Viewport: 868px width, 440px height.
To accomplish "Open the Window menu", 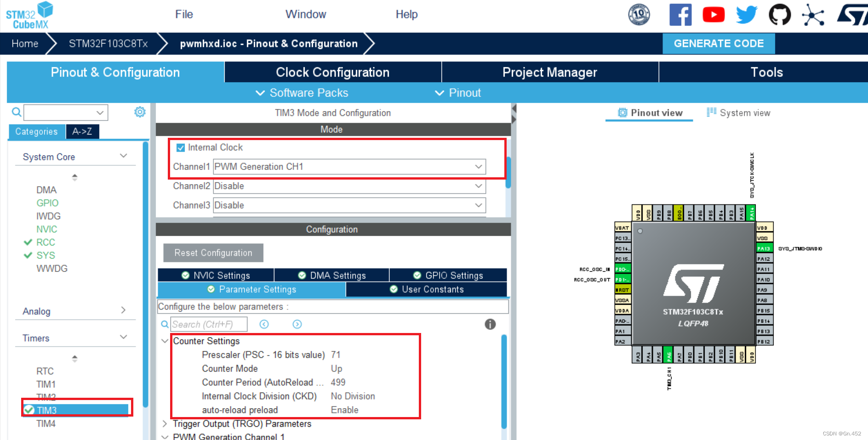I will coord(306,14).
